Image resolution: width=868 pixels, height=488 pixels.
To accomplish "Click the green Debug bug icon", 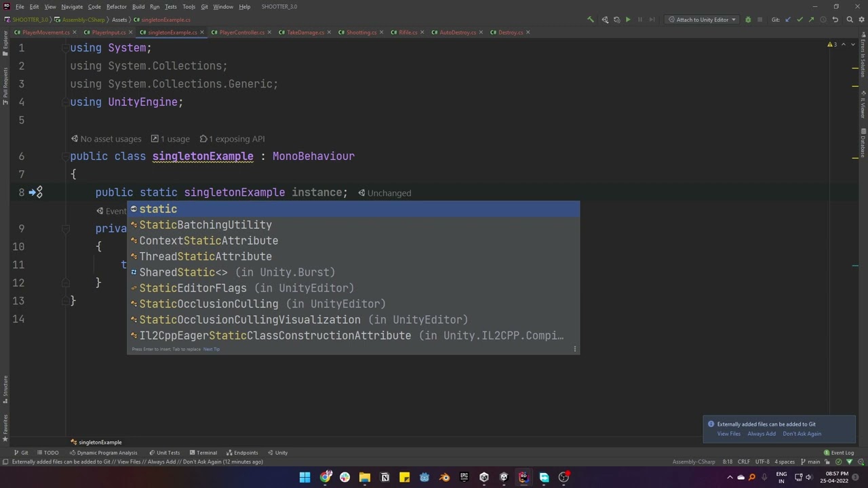I will [748, 20].
